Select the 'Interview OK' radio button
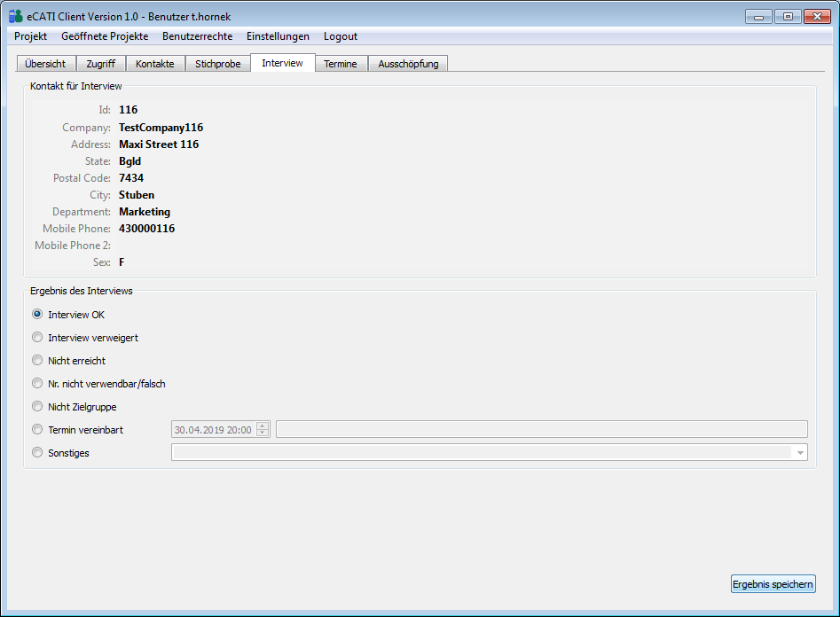The width and height of the screenshot is (840, 617). (37, 315)
